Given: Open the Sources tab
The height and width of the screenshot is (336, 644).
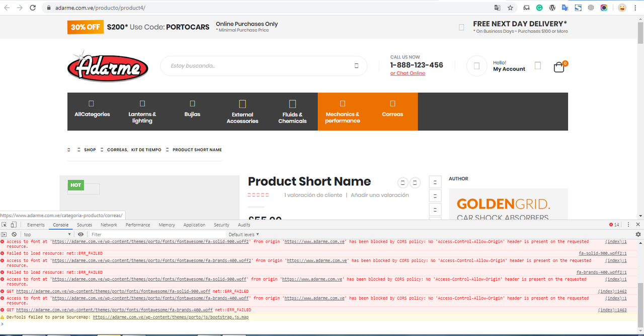Looking at the screenshot, I should point(85,225).
